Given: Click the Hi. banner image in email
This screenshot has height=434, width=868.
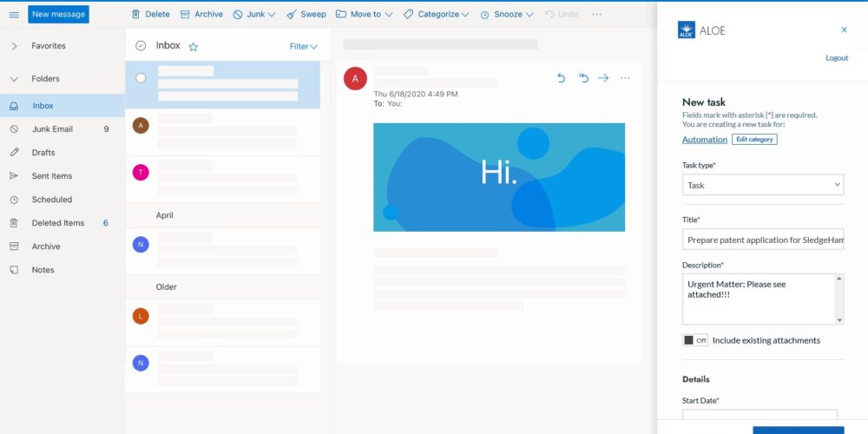Looking at the screenshot, I should click(x=499, y=177).
